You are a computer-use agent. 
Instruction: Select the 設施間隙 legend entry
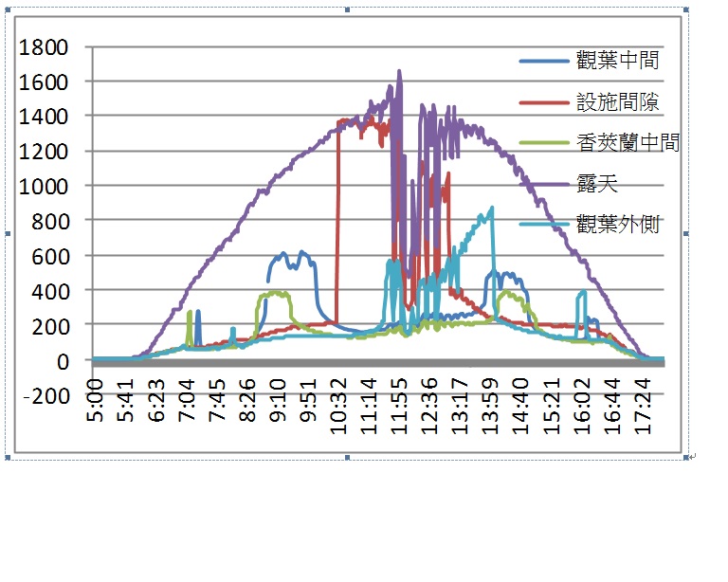(590, 102)
